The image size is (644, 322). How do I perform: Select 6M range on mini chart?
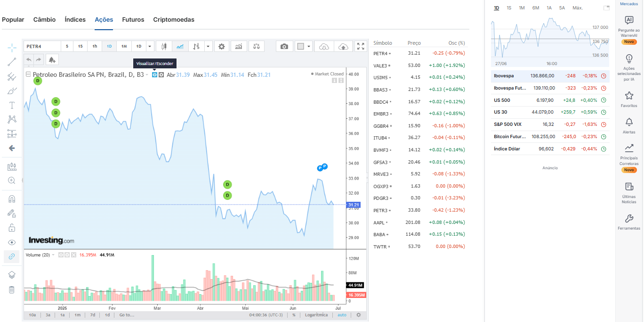pyautogui.click(x=536, y=8)
